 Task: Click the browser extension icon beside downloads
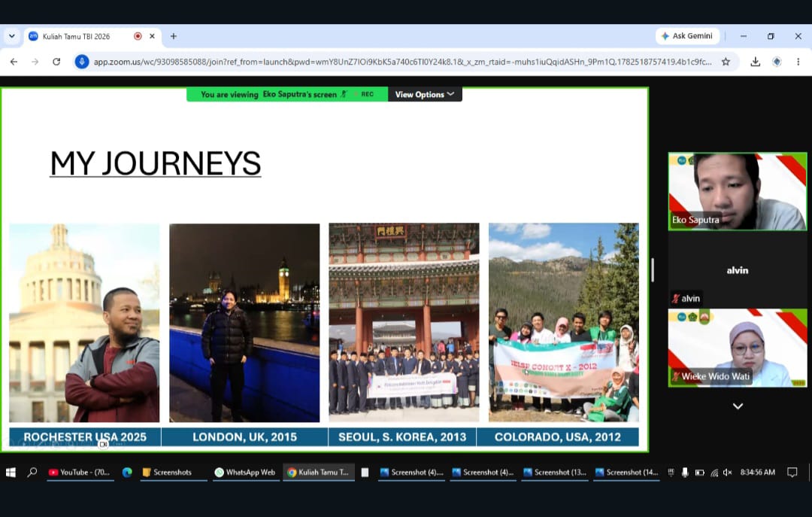[x=777, y=62]
